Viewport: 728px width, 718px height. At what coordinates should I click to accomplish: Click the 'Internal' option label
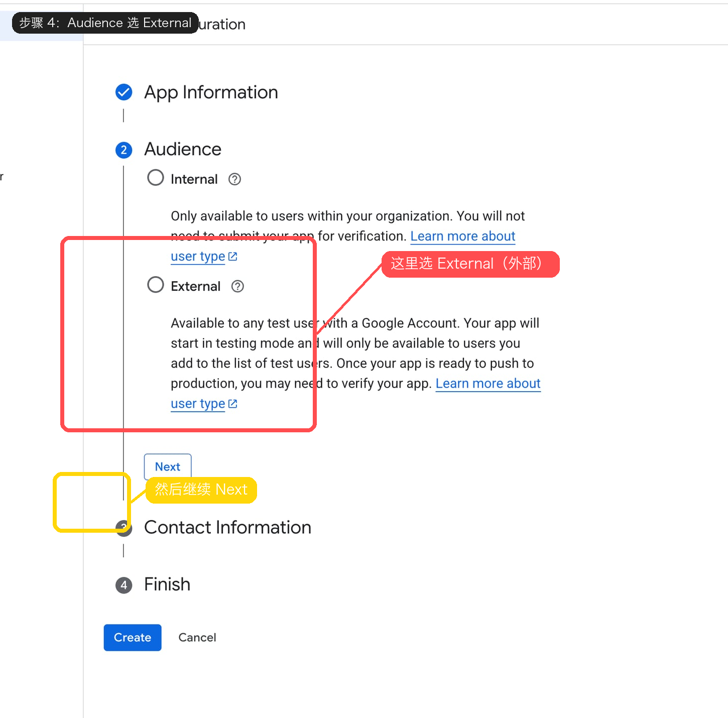194,179
